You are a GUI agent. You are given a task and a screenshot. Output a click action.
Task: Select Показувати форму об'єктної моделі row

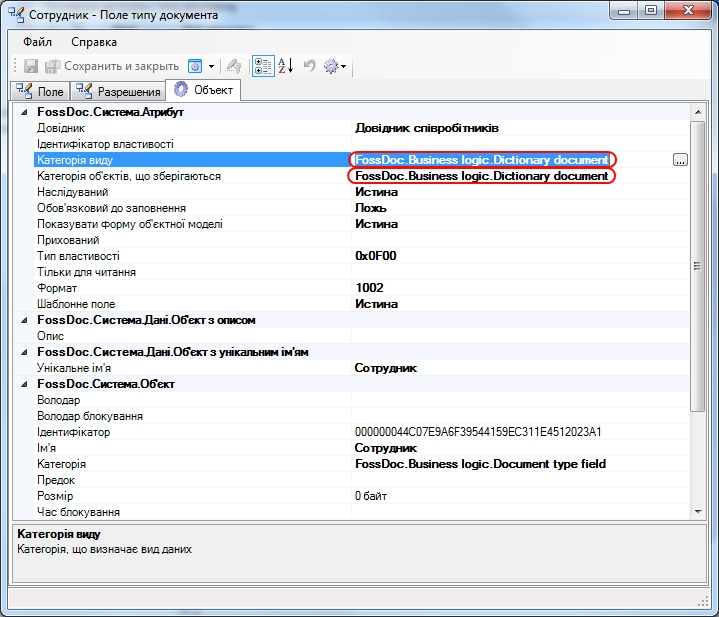tap(361, 224)
